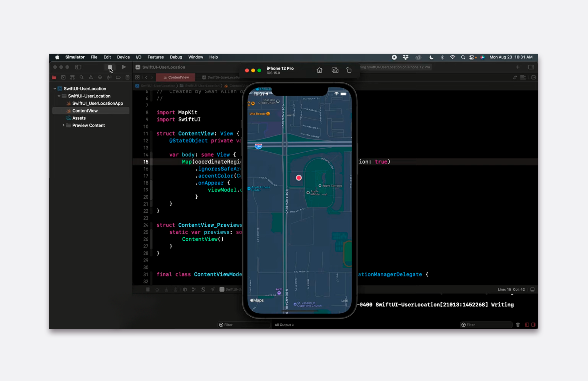Click the Legal link on map

[345, 301]
